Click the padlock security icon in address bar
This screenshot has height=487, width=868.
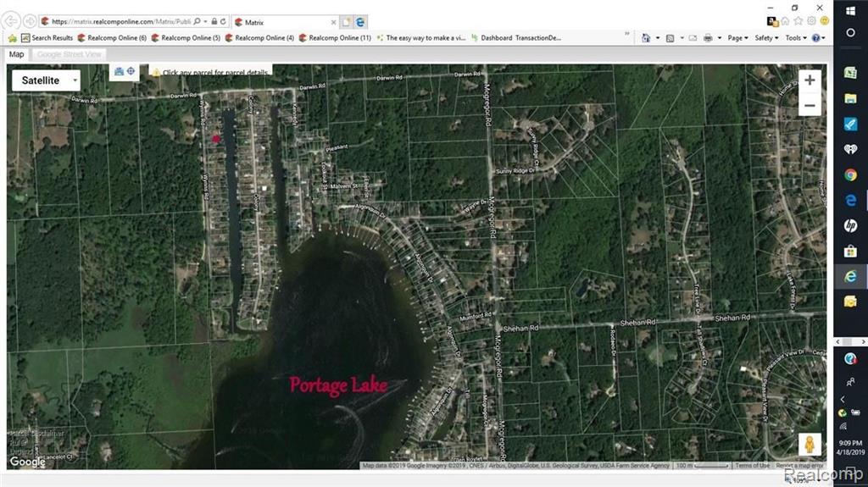[x=214, y=21]
